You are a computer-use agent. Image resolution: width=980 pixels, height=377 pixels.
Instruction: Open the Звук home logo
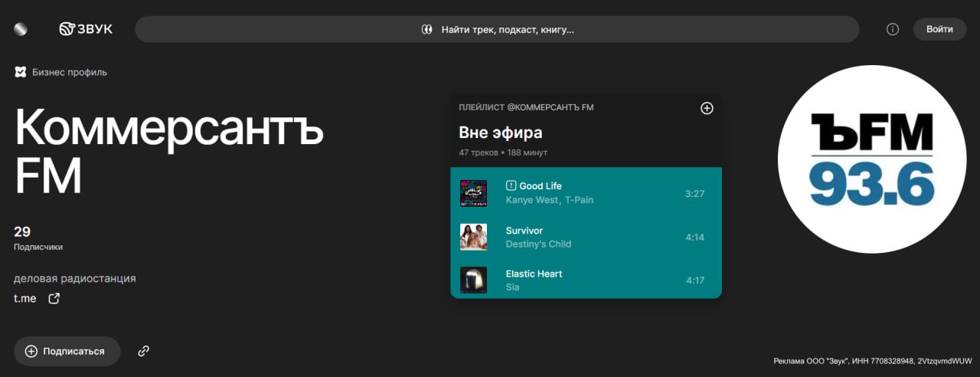[86, 29]
